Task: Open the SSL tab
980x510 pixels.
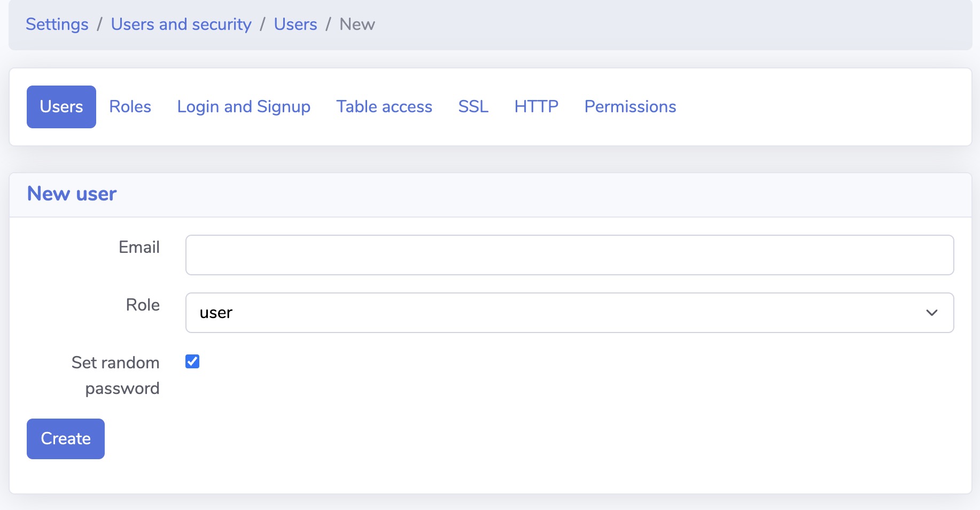Action: click(x=473, y=106)
